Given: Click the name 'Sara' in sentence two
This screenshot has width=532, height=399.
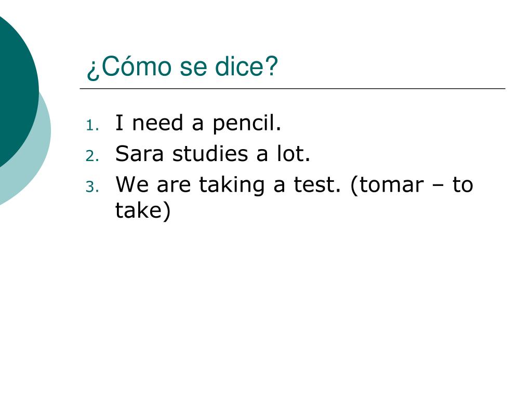Looking at the screenshot, I should click(x=139, y=154).
